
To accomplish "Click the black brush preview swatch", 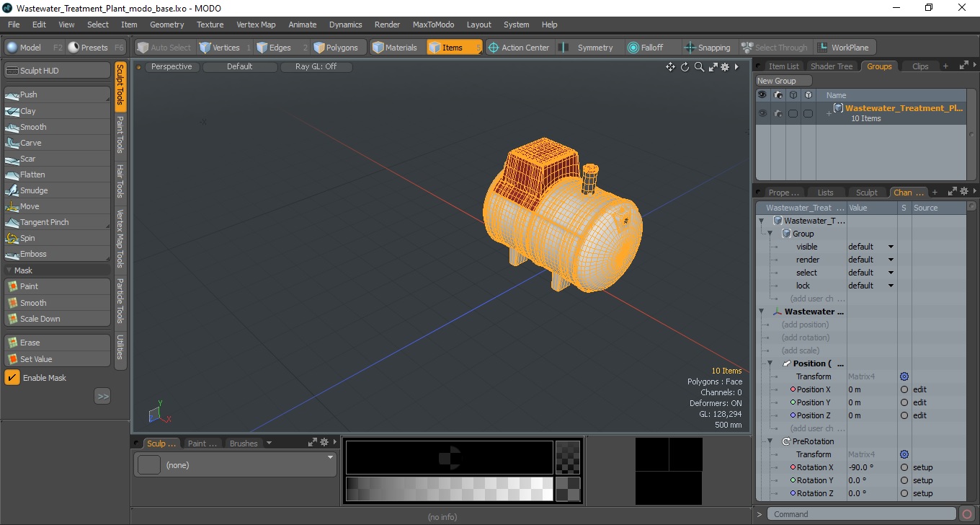I will pos(449,457).
